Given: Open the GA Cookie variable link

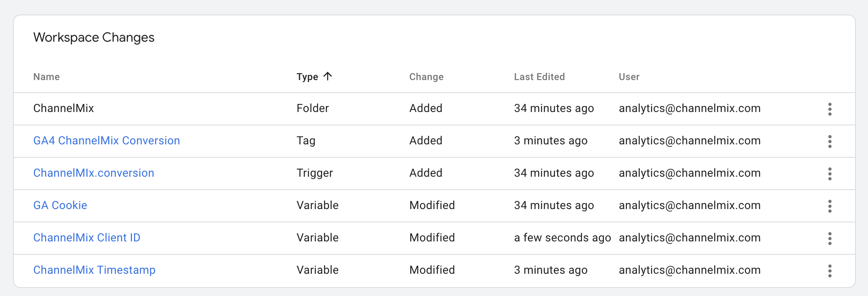Looking at the screenshot, I should [x=60, y=205].
